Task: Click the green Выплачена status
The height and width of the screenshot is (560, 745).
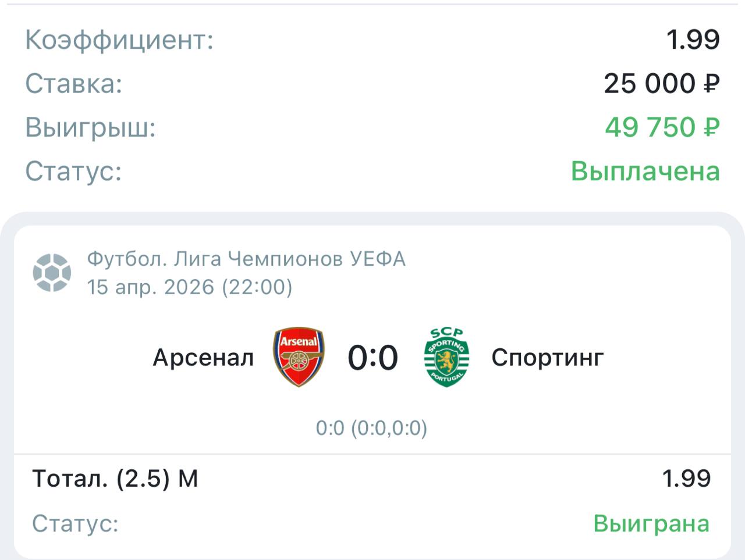Action: (x=645, y=171)
